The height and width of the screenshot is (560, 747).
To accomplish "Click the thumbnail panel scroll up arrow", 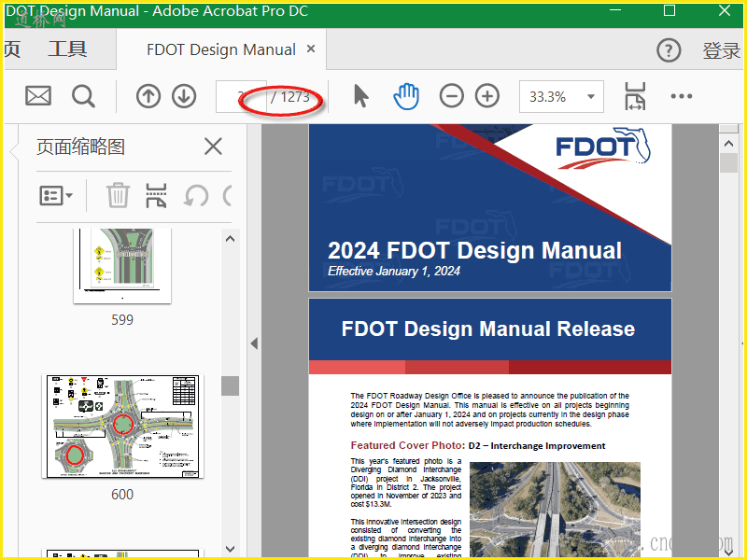I will (x=230, y=239).
